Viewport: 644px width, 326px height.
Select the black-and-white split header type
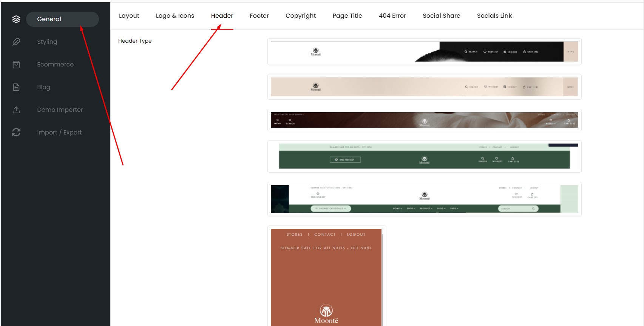click(425, 51)
